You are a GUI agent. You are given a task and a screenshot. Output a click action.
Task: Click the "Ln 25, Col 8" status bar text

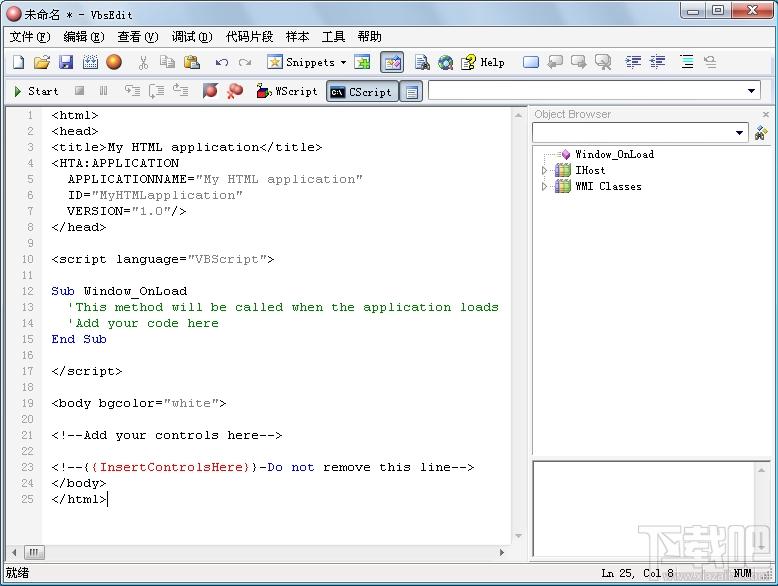(638, 574)
